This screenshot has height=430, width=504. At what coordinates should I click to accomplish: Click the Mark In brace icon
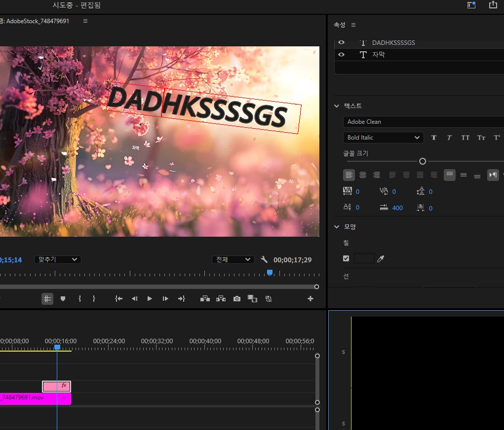point(79,299)
